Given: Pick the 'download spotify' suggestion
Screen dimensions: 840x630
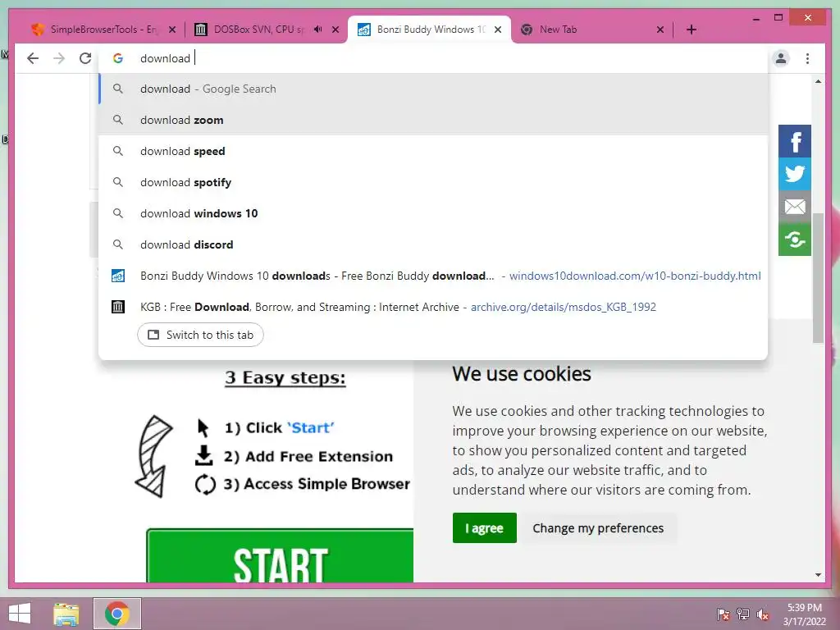Looking at the screenshot, I should (x=433, y=182).
